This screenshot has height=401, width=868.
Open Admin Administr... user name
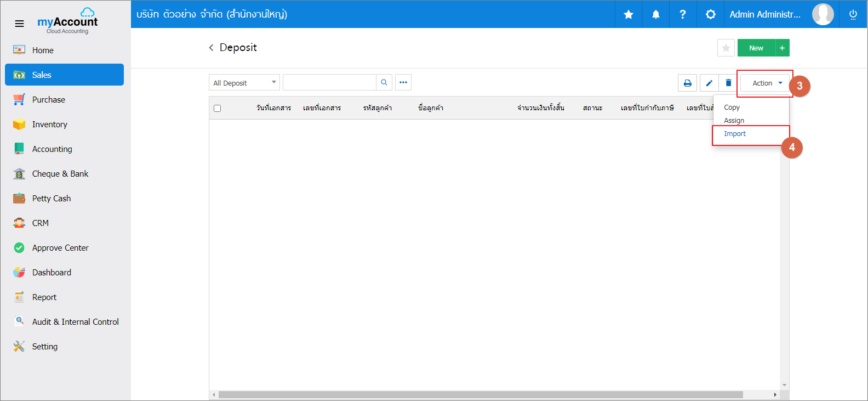click(x=765, y=14)
